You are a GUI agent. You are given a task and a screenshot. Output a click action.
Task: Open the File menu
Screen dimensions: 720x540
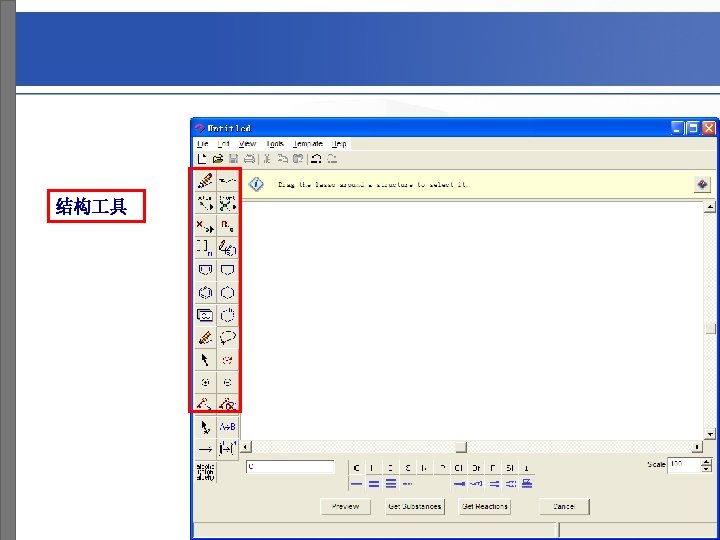(202, 144)
